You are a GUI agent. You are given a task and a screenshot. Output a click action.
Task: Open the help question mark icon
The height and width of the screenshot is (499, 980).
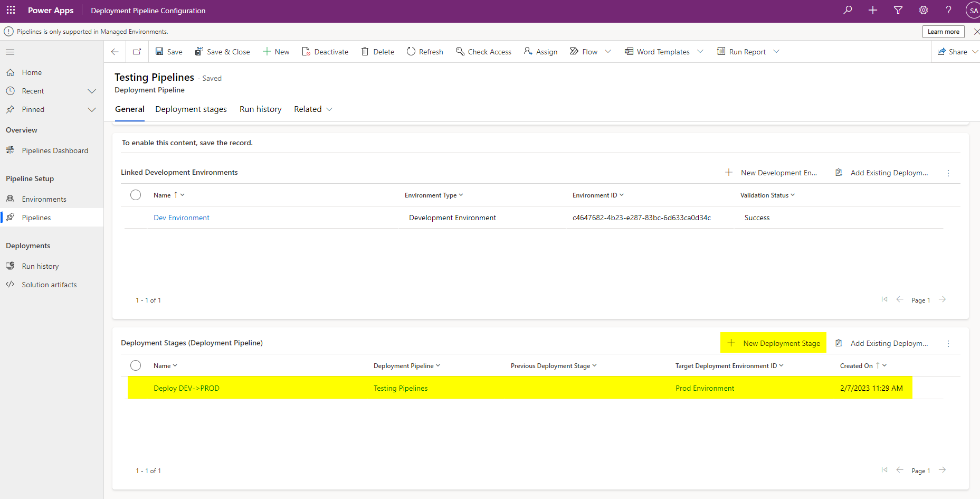coord(948,10)
